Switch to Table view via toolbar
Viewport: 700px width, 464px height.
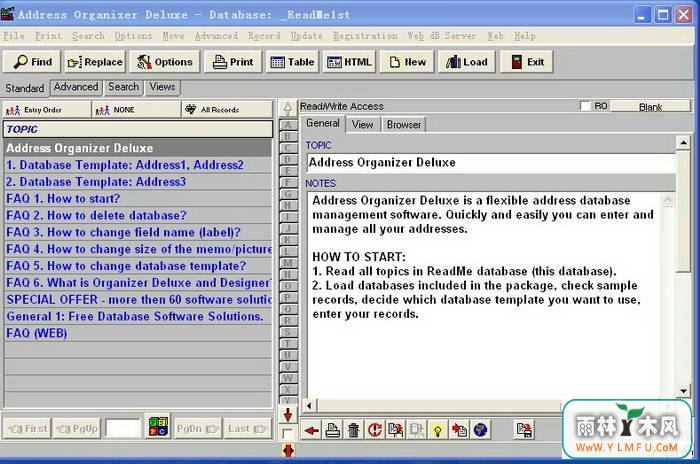pyautogui.click(x=292, y=62)
